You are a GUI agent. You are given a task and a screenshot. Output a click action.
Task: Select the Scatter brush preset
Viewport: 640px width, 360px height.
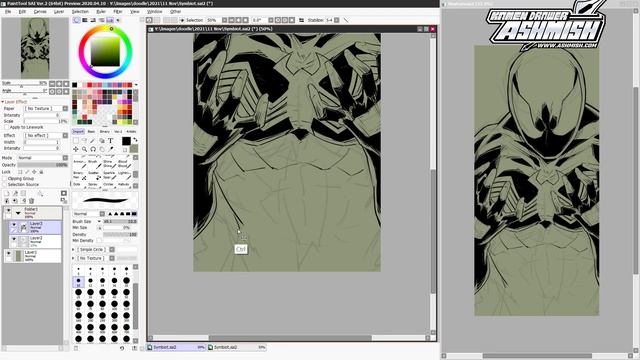tap(93, 176)
